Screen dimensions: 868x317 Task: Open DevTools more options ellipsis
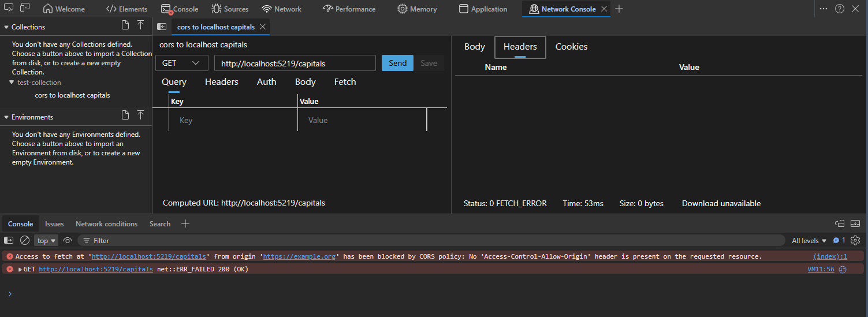(824, 9)
